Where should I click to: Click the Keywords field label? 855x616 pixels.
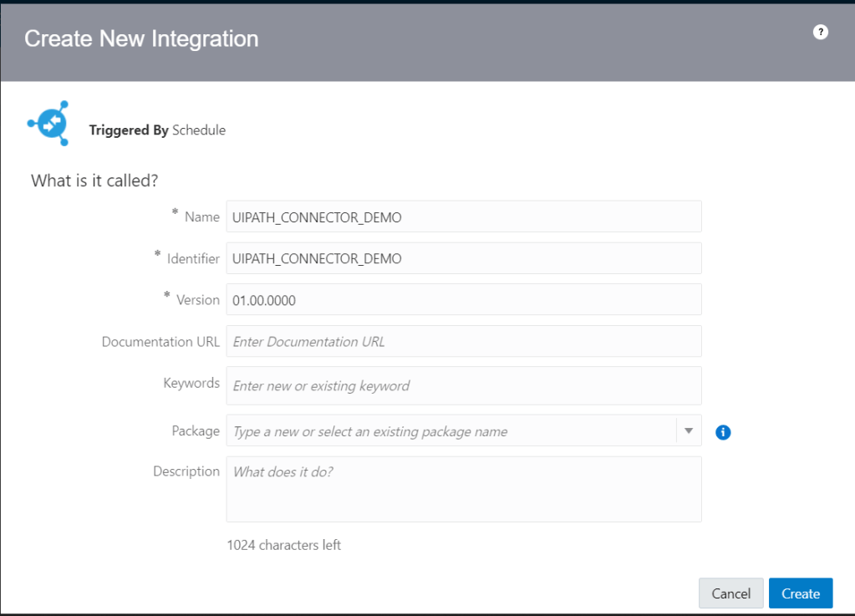pyautogui.click(x=191, y=383)
